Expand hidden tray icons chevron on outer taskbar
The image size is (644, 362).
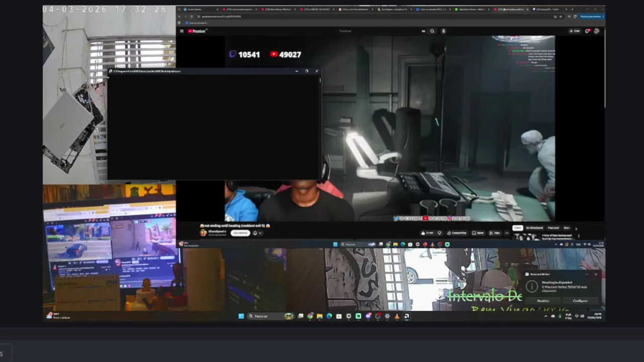tap(546, 316)
